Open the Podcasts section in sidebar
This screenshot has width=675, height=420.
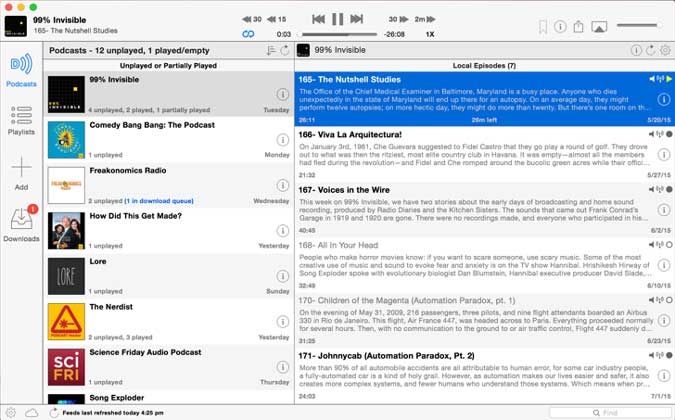pyautogui.click(x=21, y=71)
